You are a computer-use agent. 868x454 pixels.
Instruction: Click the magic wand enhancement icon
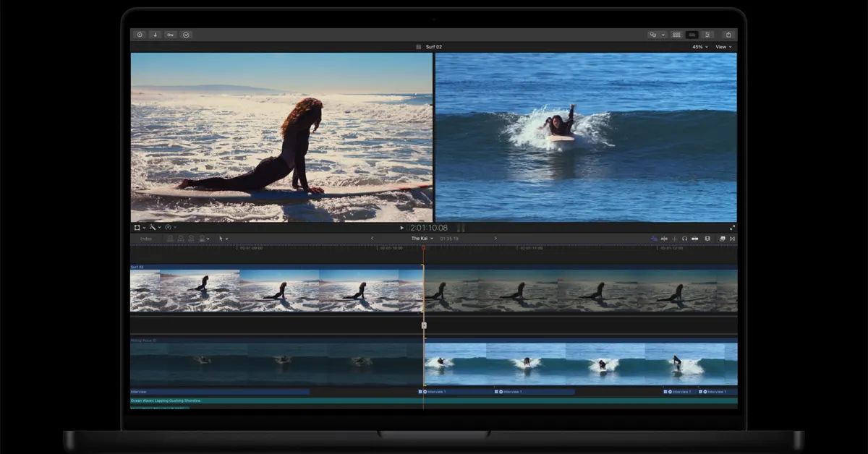coord(153,227)
